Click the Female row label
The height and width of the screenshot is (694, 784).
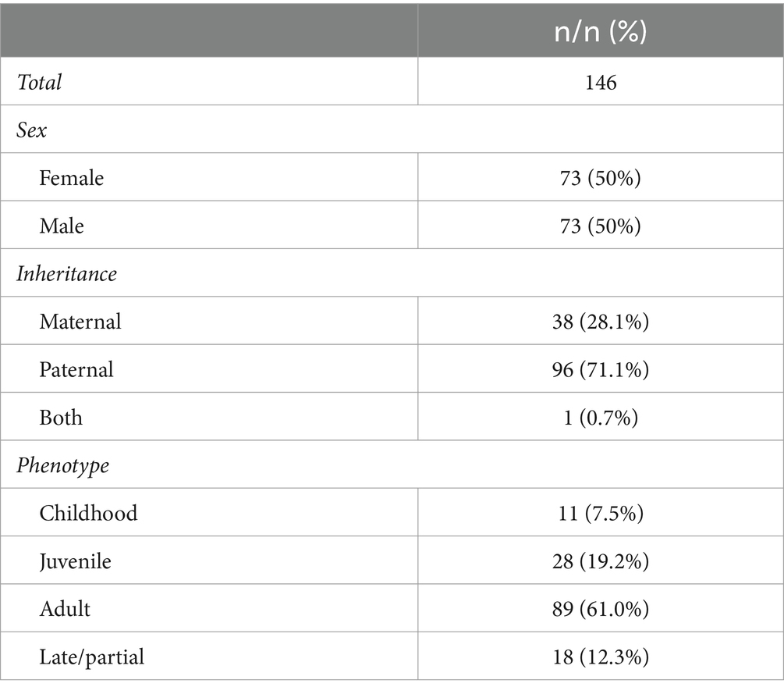coord(72,178)
